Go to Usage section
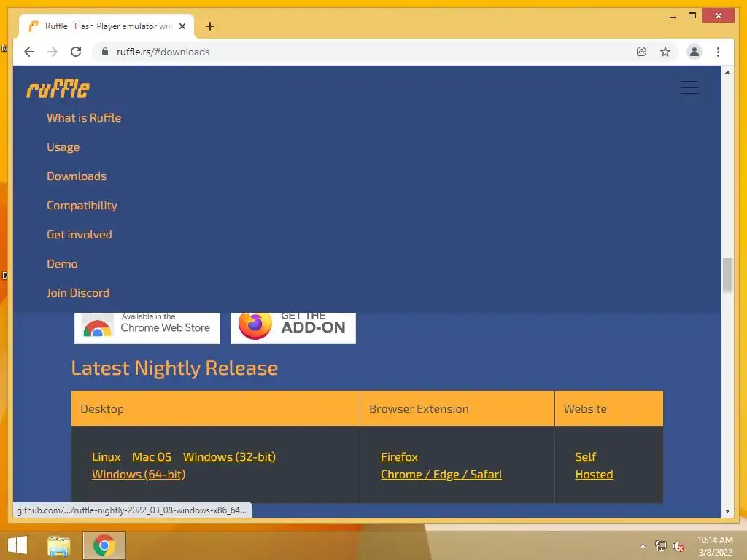Viewport: 747px width, 560px height. pos(63,147)
